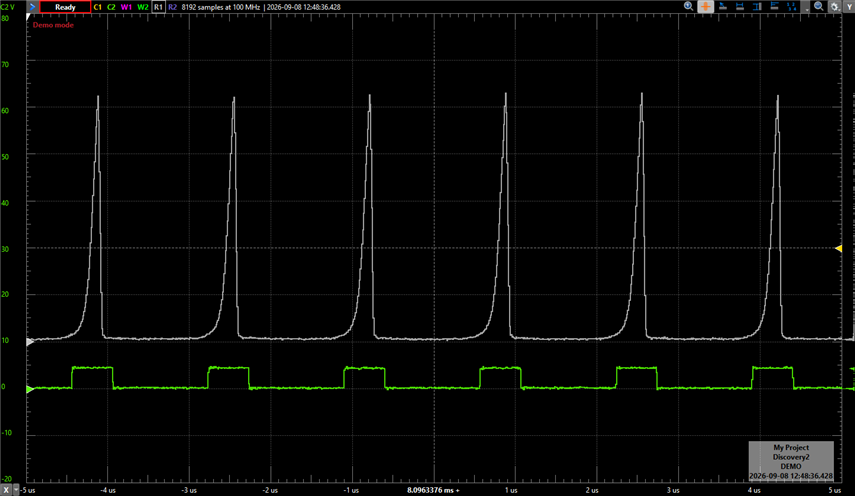Click the zoom-in magnifier icon
The image size is (855, 496).
click(x=688, y=7)
